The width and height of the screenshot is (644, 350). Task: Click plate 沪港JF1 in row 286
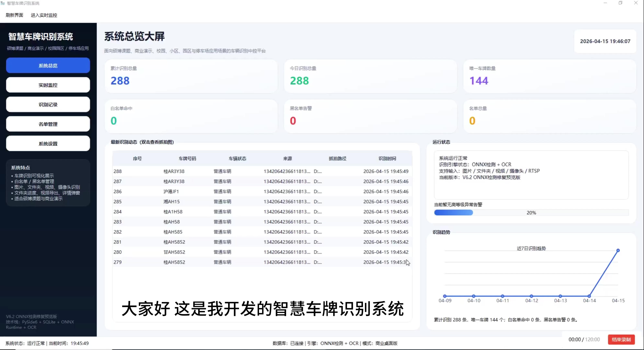pos(171,192)
